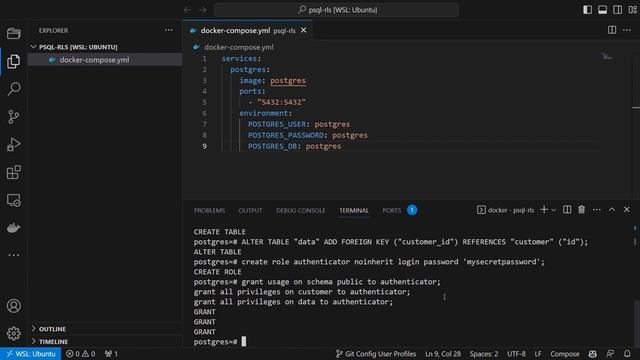
Task: Go back with the navigation arrow
Action: point(187,10)
